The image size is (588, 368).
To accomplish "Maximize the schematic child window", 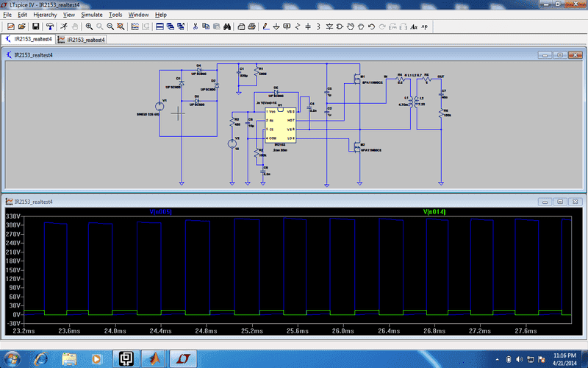I will coord(560,54).
